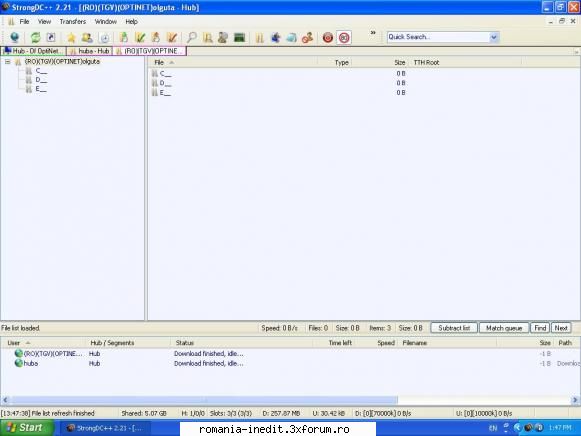Open Download Queue toolbar icon

tap(124, 37)
